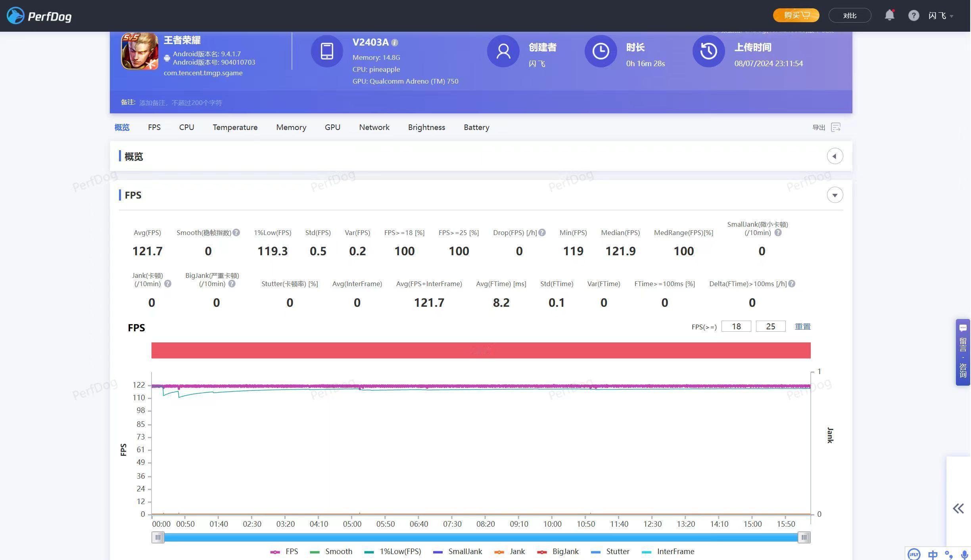Toggle InterFrame series in legend
This screenshot has height=560, width=971.
coord(668,552)
